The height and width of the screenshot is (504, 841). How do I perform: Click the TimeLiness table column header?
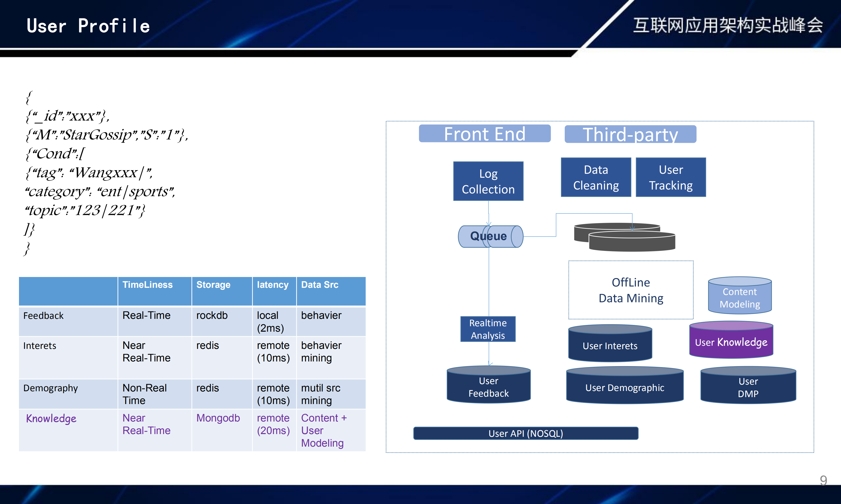(x=147, y=285)
